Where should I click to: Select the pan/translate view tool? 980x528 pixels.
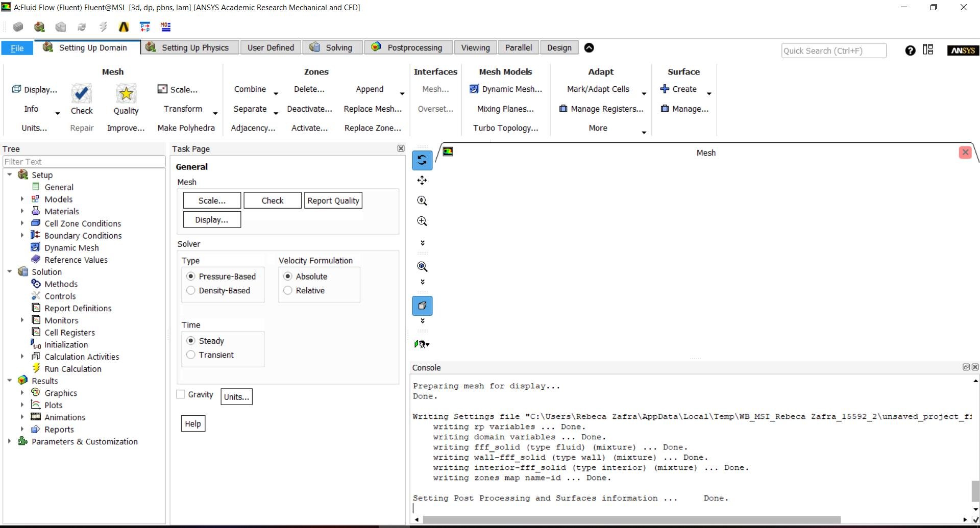click(422, 180)
